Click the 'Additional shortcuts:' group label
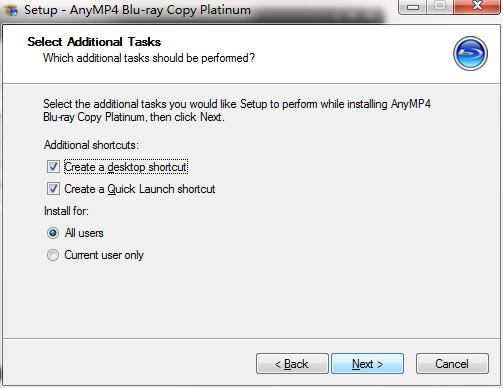503x388 pixels. point(91,145)
